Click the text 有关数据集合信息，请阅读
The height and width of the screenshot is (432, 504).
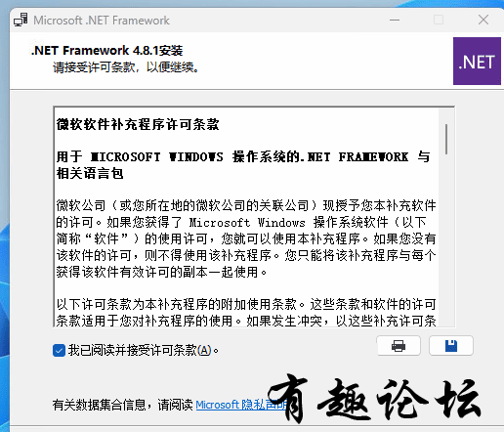123,405
